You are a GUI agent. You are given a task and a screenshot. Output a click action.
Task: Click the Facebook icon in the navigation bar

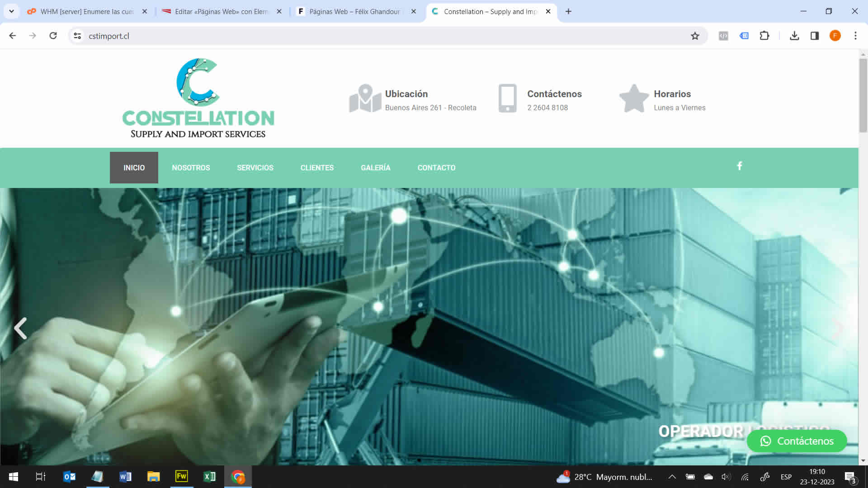740,166
